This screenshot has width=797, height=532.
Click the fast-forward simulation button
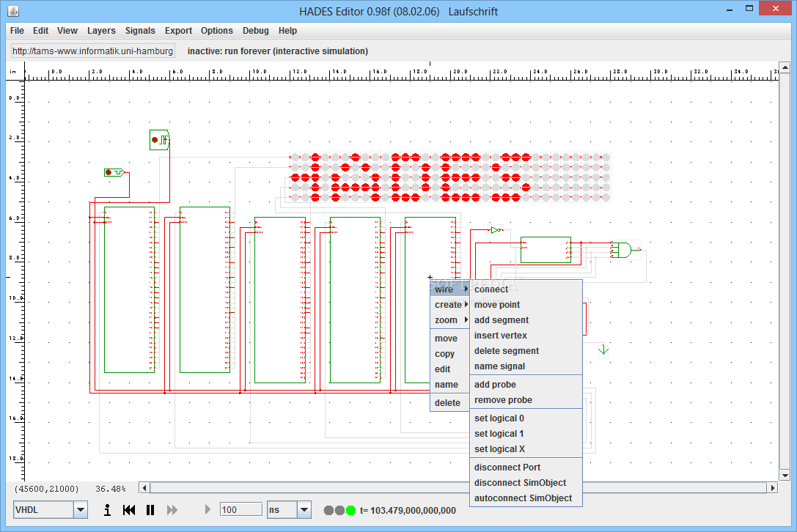pos(172,509)
